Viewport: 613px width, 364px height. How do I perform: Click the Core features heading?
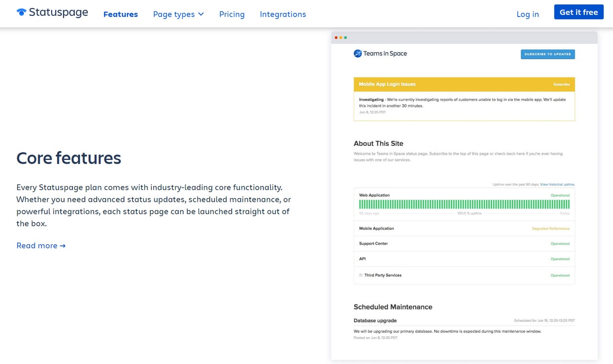[x=69, y=158]
